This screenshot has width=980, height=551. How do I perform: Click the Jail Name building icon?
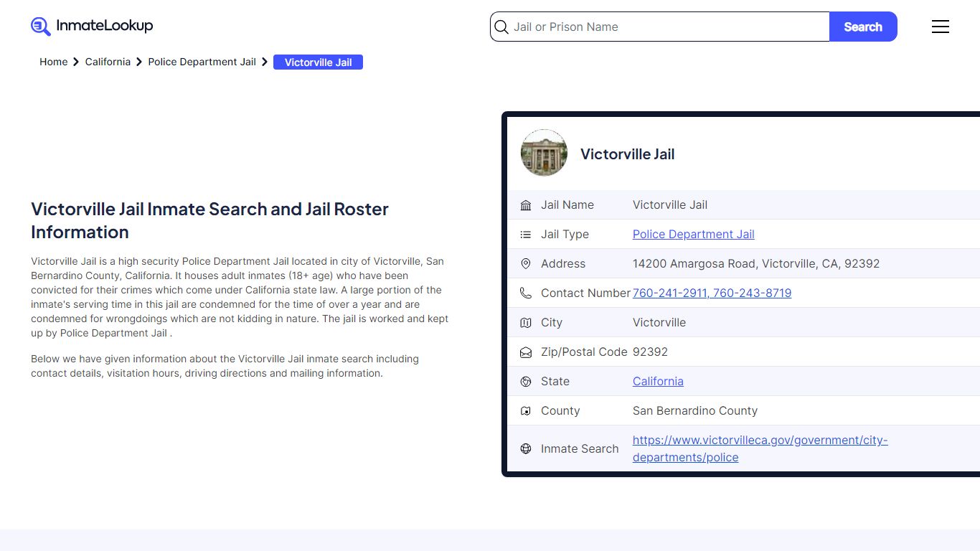[x=526, y=205]
